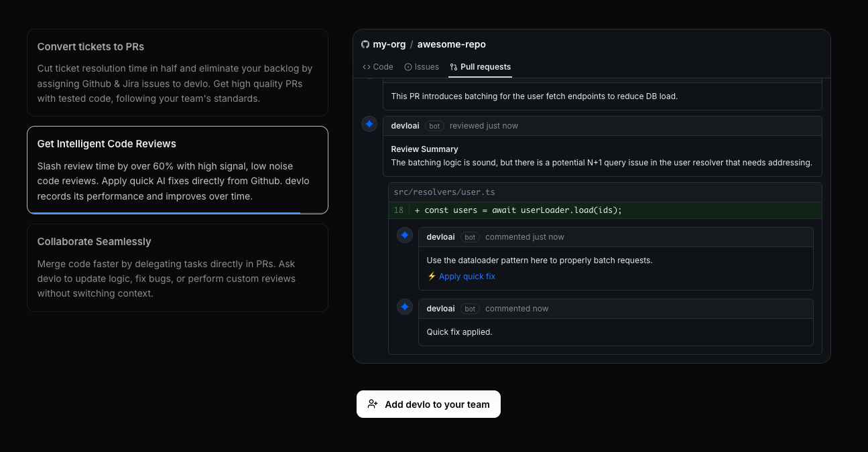
Task: Open the my-org organization link
Action: click(389, 44)
